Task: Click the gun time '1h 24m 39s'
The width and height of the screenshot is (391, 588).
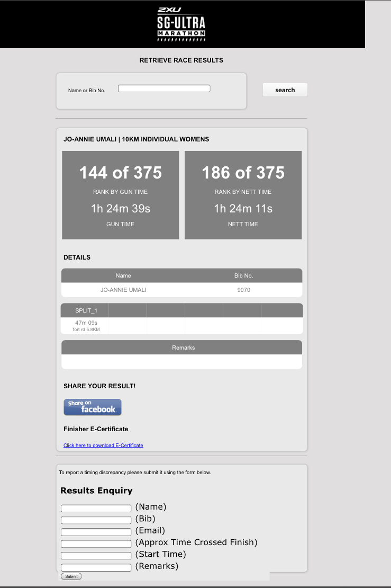Action: [x=121, y=209]
